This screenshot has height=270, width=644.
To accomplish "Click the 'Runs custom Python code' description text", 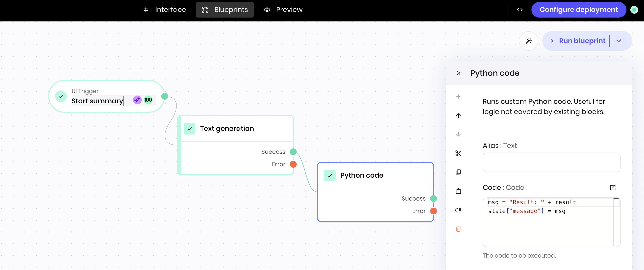I will [544, 106].
